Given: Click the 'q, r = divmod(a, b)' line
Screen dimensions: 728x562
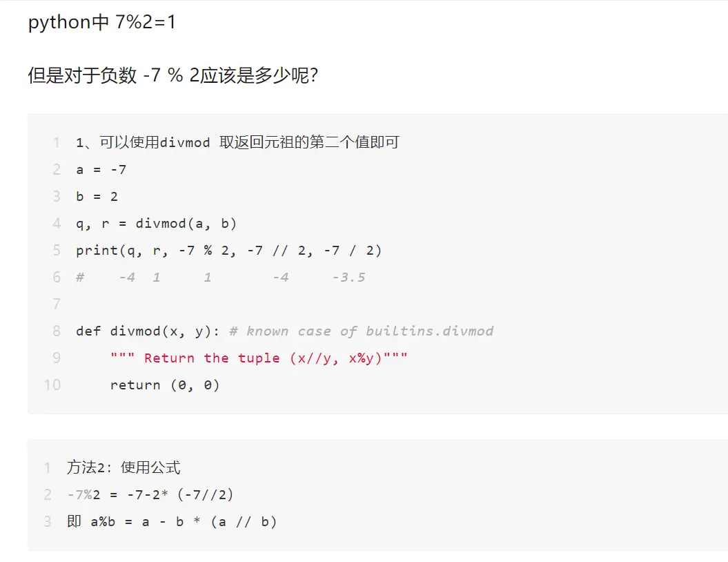Looking at the screenshot, I should tap(157, 224).
